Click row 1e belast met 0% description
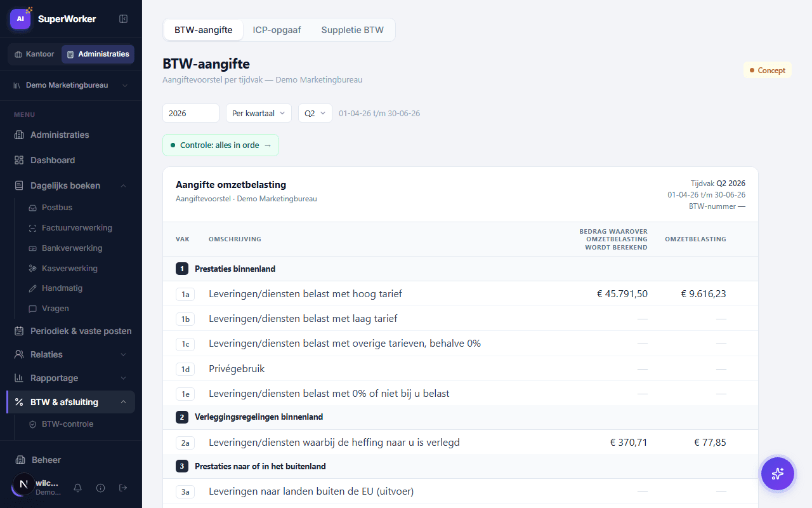The height and width of the screenshot is (508, 812). pos(329,394)
